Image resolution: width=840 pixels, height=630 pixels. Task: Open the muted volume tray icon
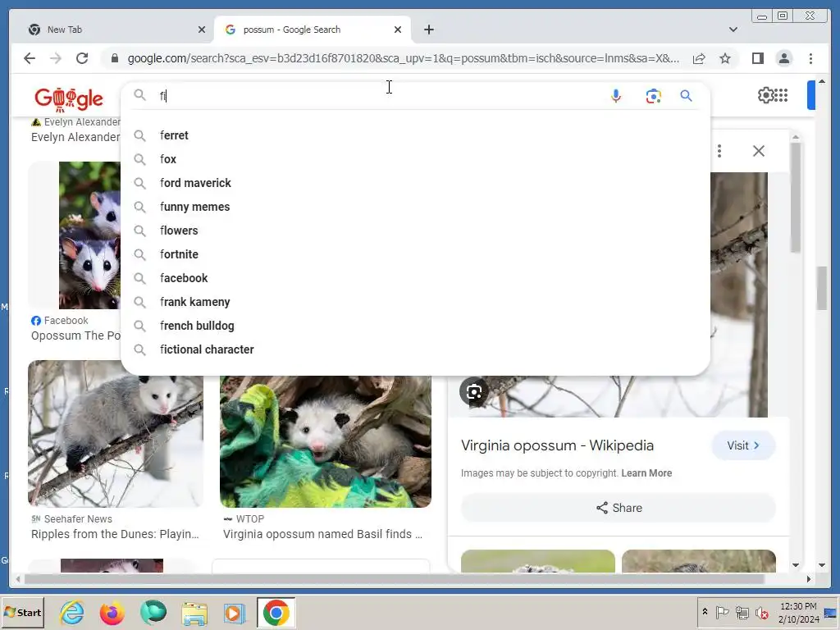[x=761, y=612]
